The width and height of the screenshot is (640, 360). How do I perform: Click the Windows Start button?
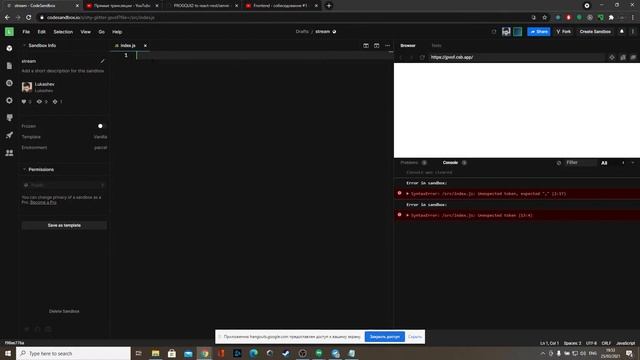(8, 353)
